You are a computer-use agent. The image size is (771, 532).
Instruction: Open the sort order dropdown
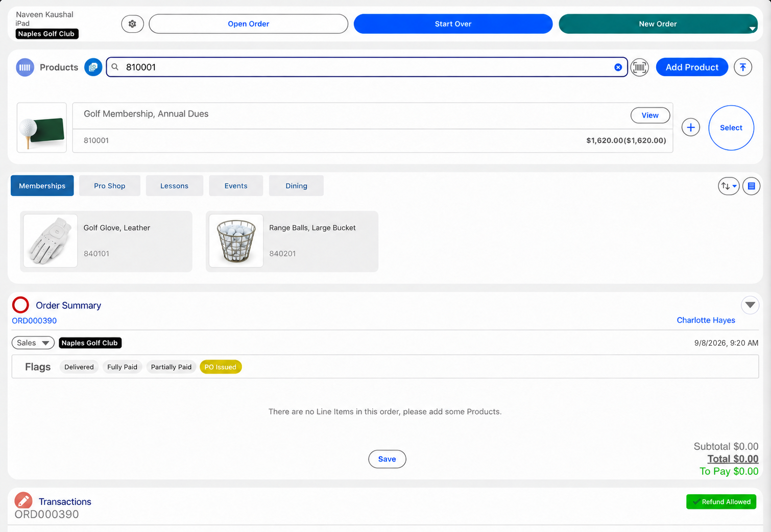[x=729, y=186]
